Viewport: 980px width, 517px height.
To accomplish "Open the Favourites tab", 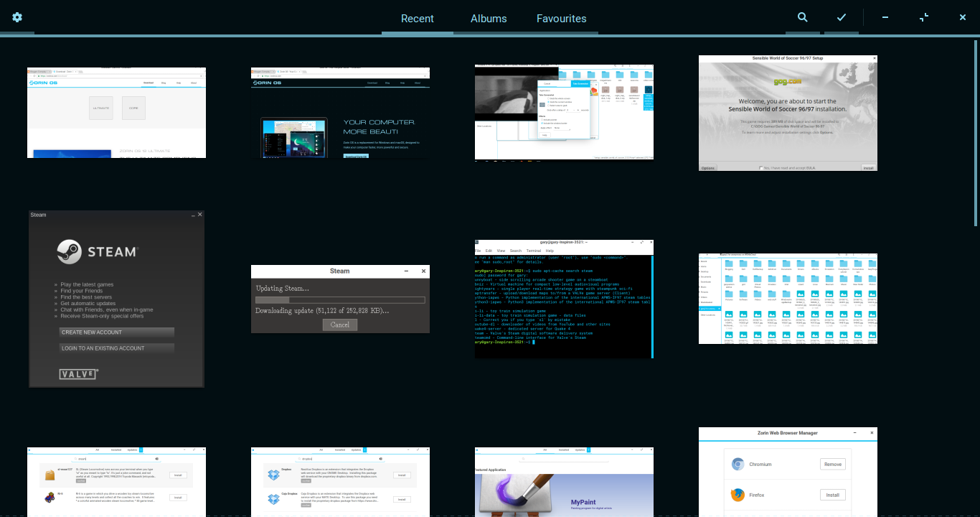I will (561, 19).
